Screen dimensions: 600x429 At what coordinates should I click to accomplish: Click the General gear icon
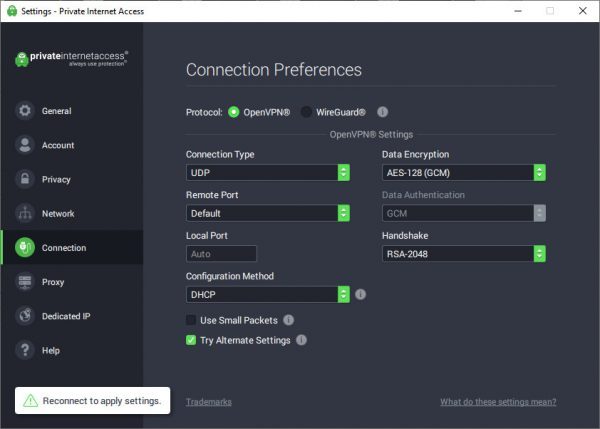point(25,111)
